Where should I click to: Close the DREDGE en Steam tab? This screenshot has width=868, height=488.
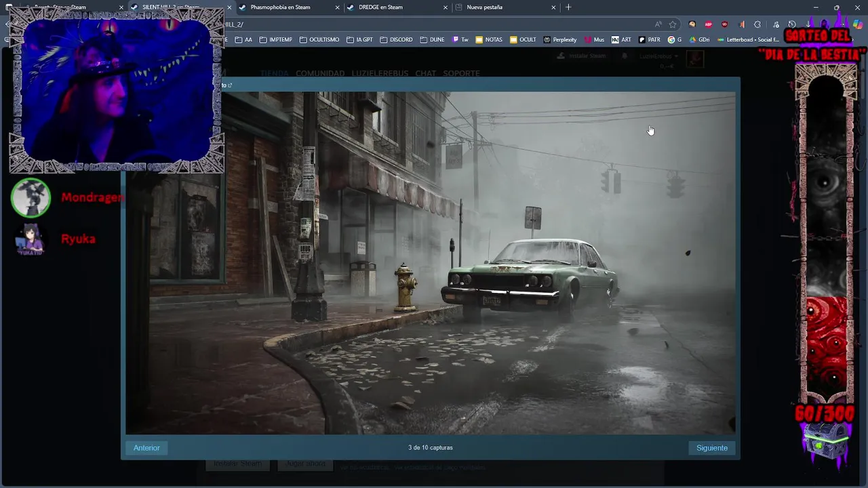[446, 7]
